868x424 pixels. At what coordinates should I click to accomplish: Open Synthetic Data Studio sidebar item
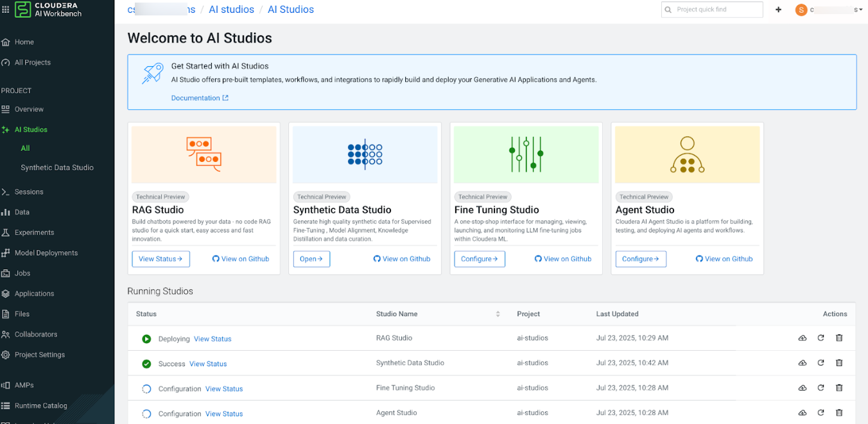tap(57, 168)
